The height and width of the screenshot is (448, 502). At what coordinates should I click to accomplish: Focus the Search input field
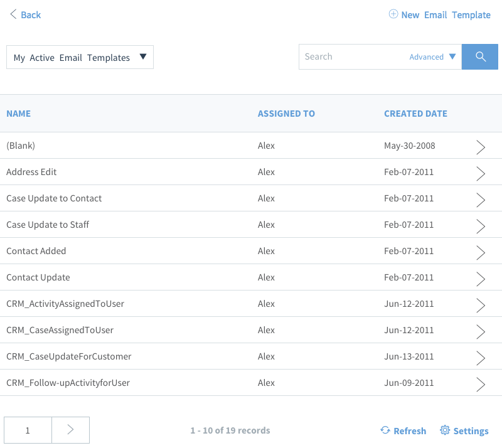point(352,56)
